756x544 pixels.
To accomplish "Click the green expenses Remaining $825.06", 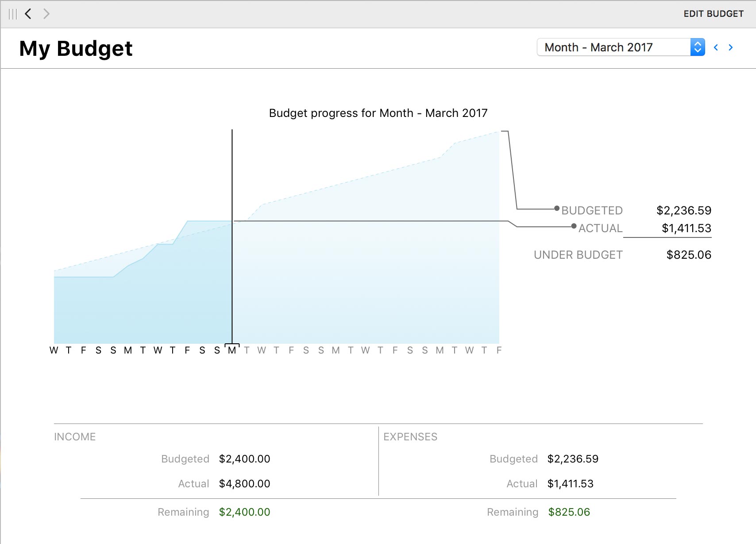I will [x=569, y=512].
